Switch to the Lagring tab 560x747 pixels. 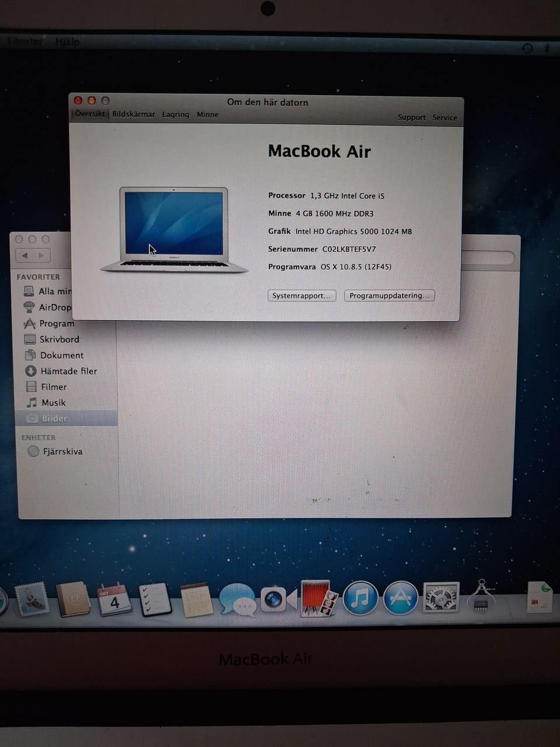click(x=176, y=114)
